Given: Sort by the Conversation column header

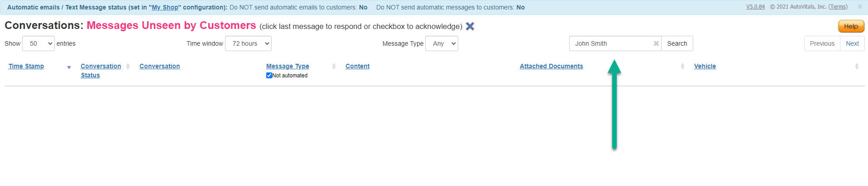Looking at the screenshot, I should [x=159, y=66].
